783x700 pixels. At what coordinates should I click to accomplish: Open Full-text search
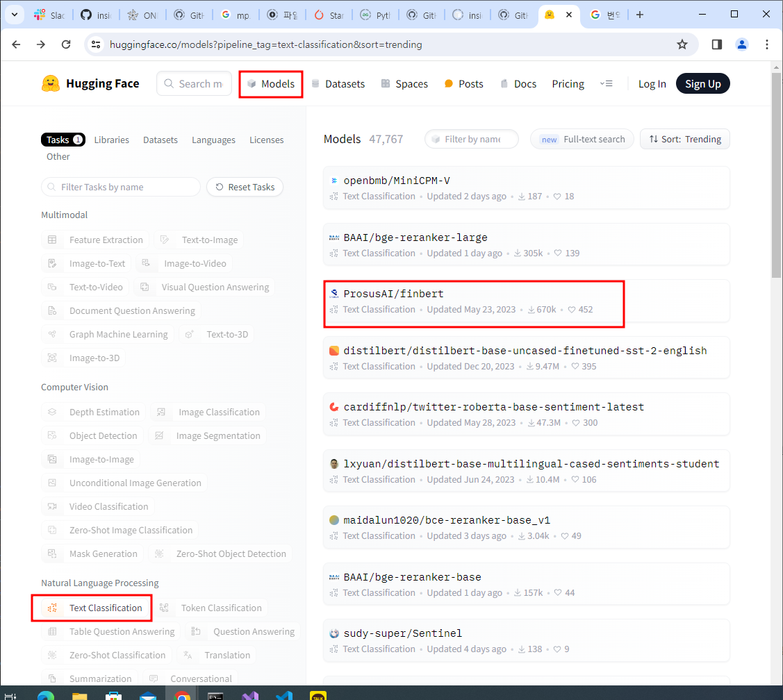582,140
